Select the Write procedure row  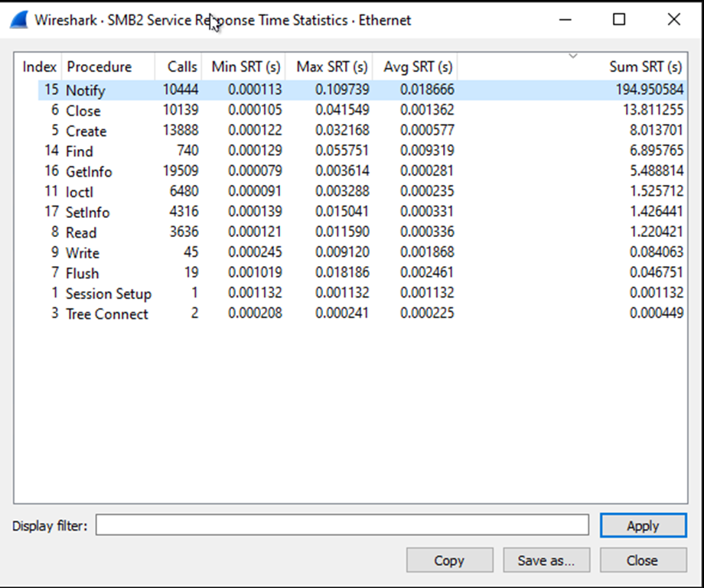click(362, 252)
